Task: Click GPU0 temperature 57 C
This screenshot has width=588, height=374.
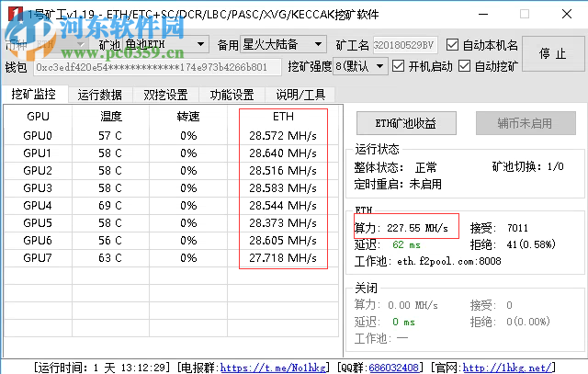Action: pyautogui.click(x=110, y=135)
